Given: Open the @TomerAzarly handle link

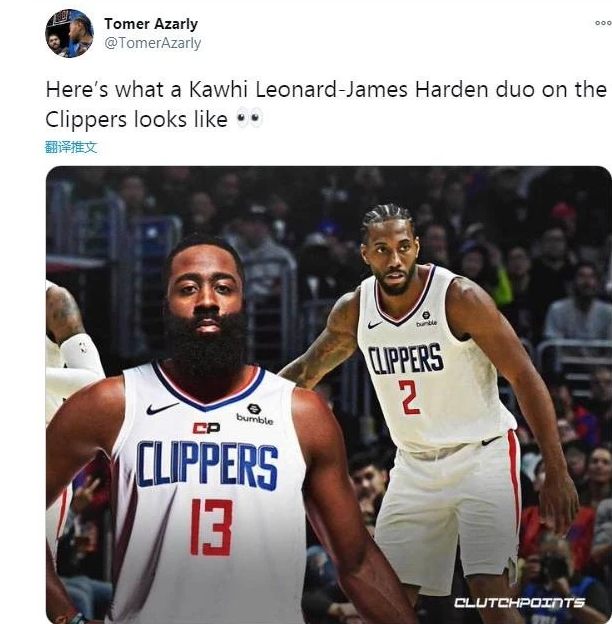Looking at the screenshot, I should pyautogui.click(x=152, y=43).
